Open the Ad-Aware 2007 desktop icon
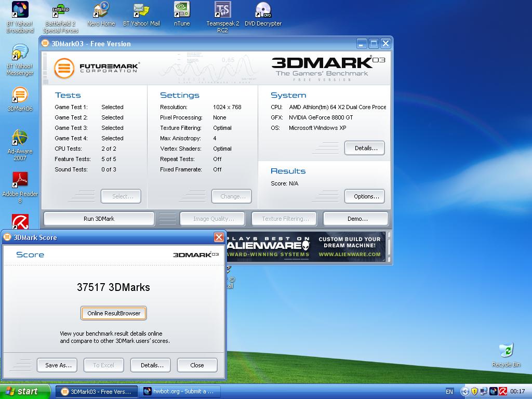This screenshot has height=399, width=532. click(20, 145)
